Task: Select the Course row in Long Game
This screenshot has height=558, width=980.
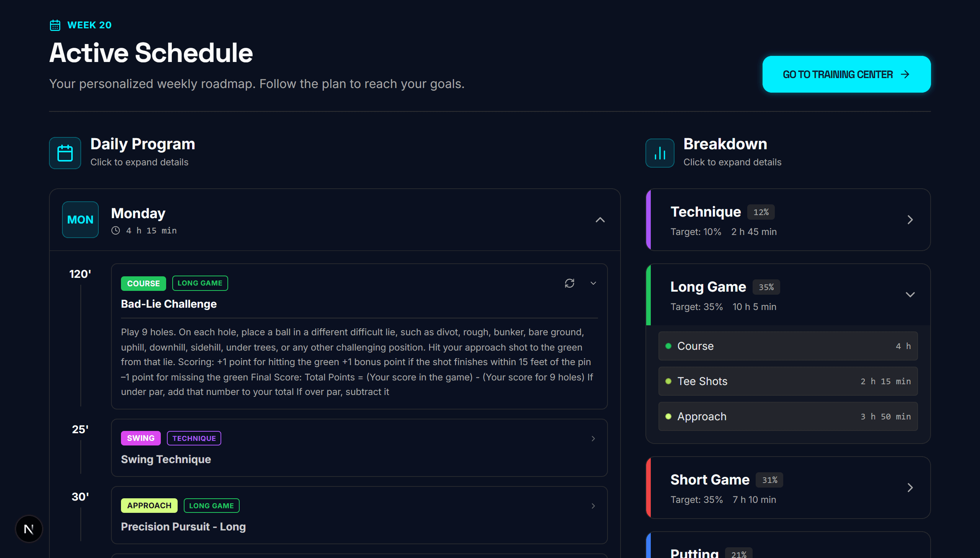Action: [x=787, y=346]
